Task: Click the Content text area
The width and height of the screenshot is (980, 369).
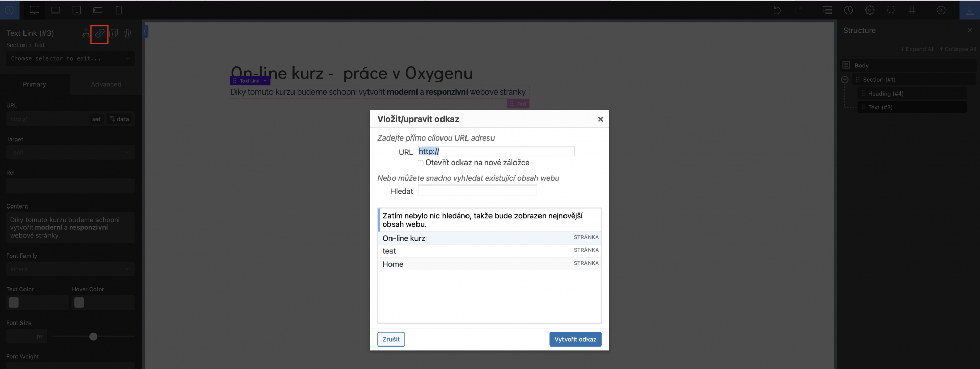Action: (x=70, y=227)
